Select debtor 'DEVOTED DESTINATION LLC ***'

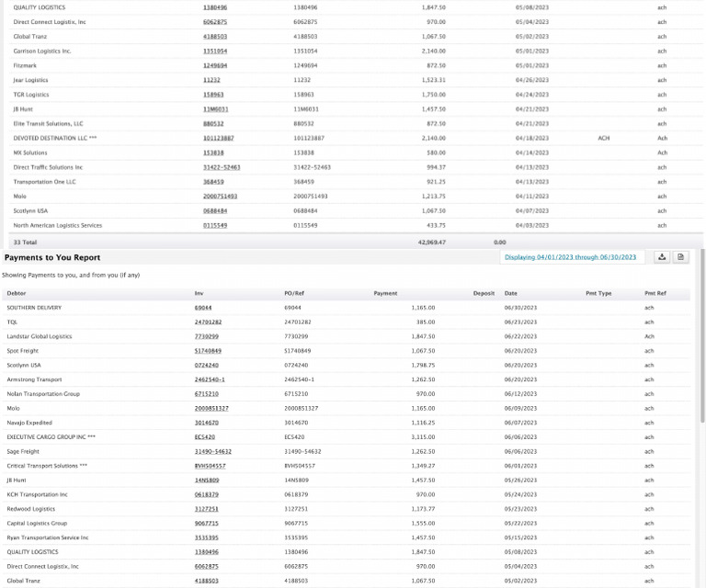[55, 138]
